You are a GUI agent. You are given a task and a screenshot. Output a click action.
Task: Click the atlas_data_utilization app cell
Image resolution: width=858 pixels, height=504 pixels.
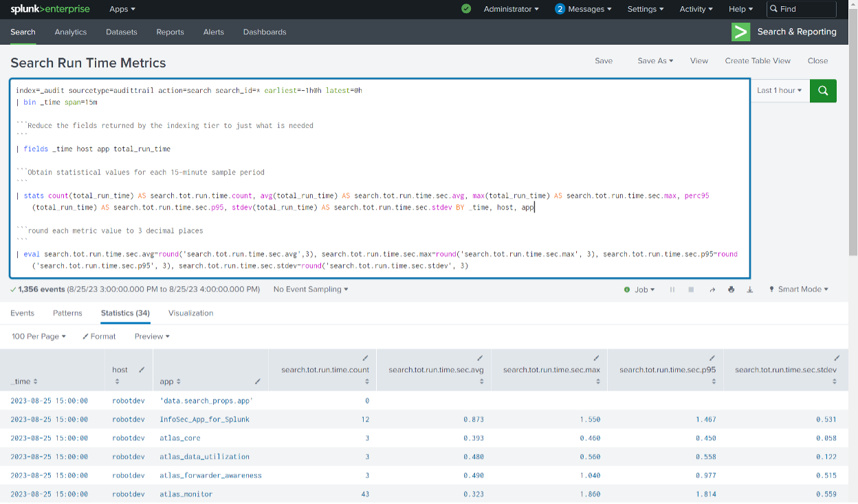(x=204, y=457)
